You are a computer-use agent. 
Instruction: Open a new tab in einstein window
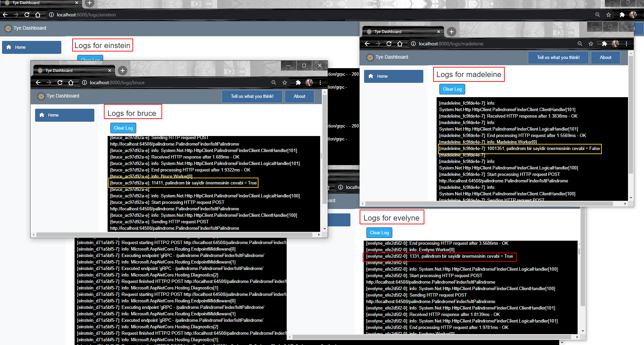click(89, 3)
